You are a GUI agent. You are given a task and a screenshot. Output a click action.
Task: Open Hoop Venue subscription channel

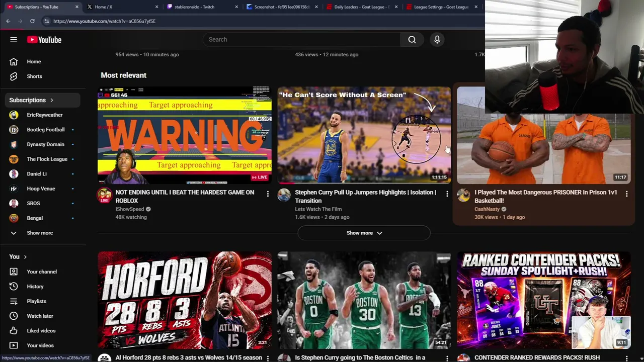pyautogui.click(x=40, y=189)
